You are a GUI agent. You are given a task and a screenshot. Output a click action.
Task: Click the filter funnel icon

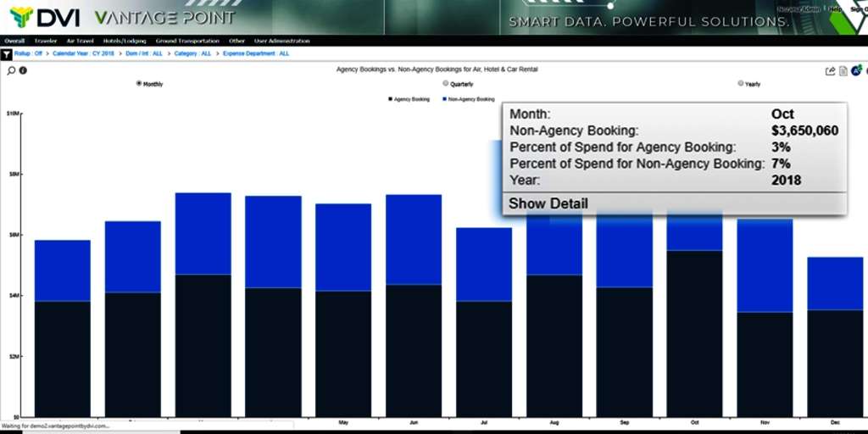(7, 53)
